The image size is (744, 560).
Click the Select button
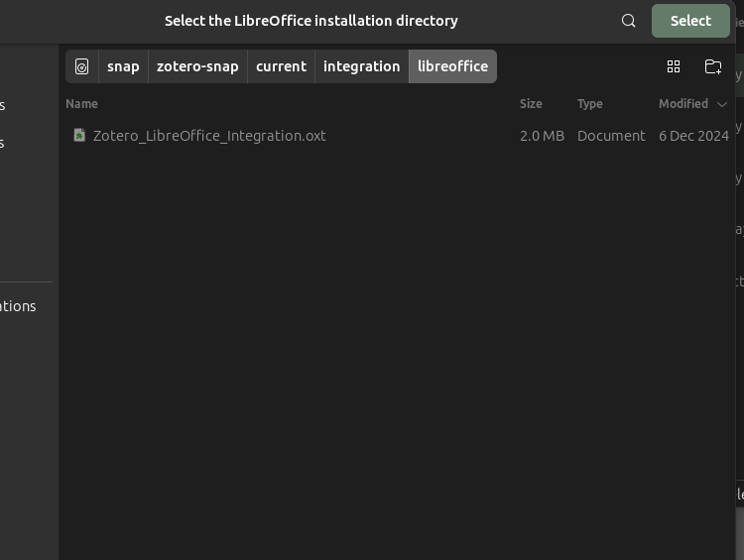coord(690,21)
